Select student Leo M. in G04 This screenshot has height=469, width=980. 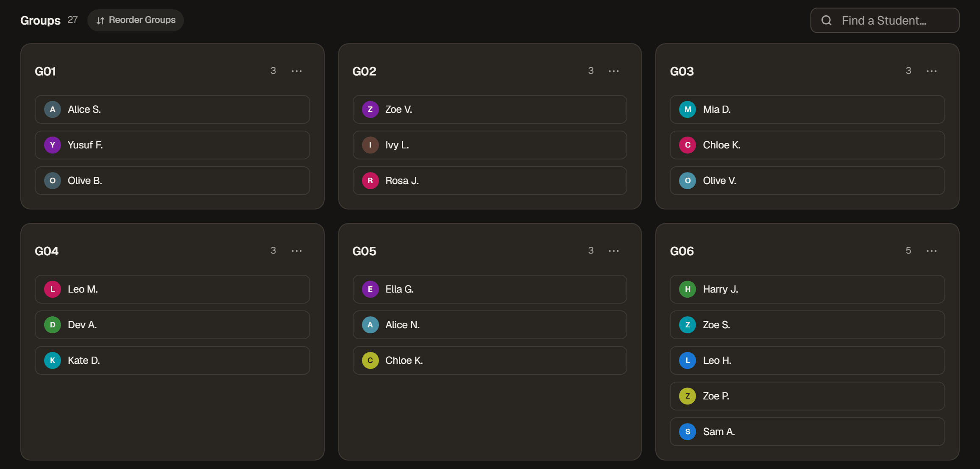point(172,289)
